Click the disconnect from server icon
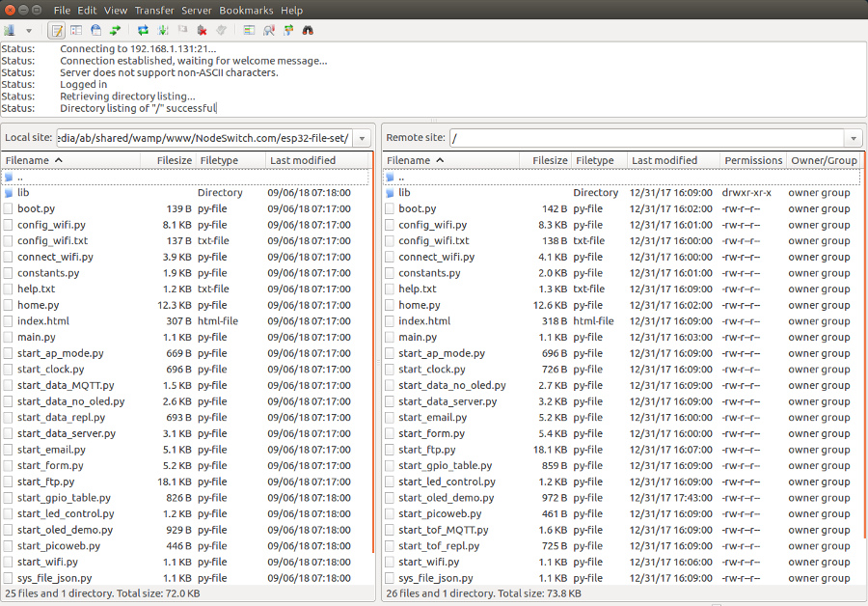Image resolution: width=868 pixels, height=606 pixels. (202, 31)
